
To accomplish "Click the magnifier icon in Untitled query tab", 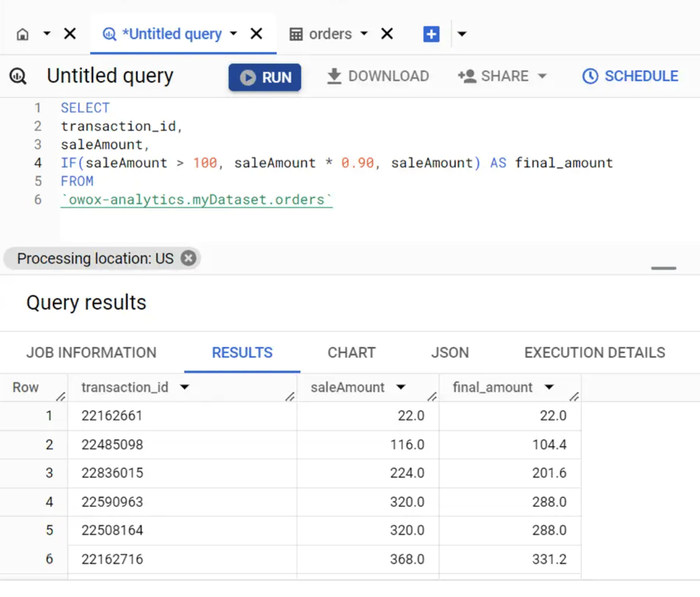I will pos(110,34).
